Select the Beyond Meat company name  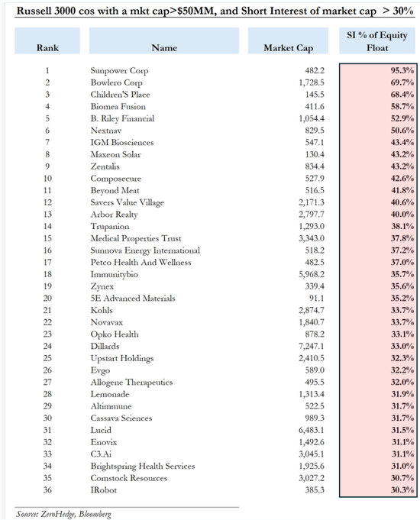(x=115, y=190)
